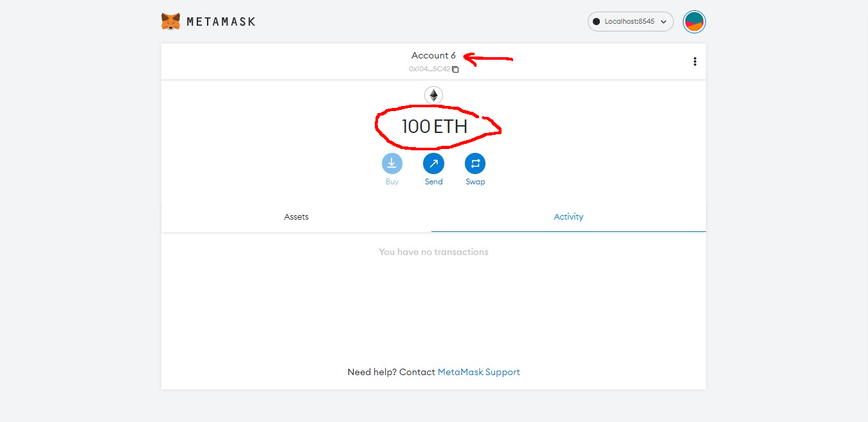This screenshot has height=422, width=868.
Task: Click the Buy text label
Action: point(392,182)
